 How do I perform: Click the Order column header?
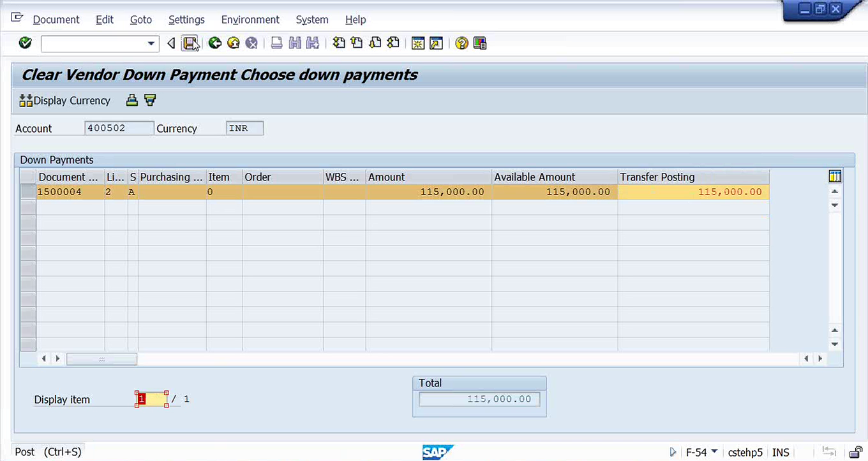(x=283, y=177)
